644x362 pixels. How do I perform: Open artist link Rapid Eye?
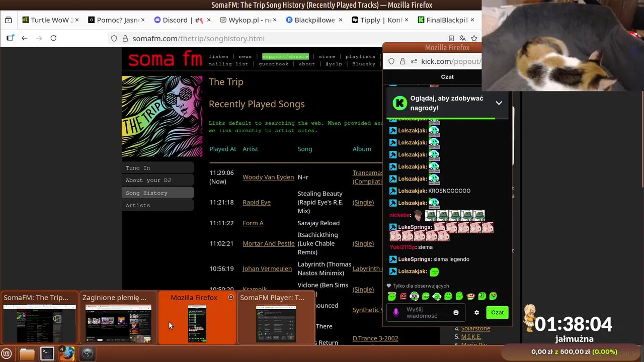click(257, 202)
